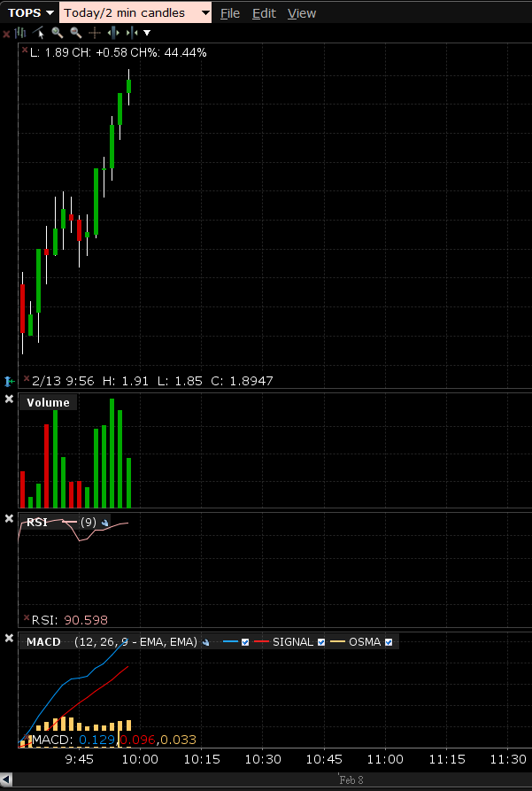Click the CH%: 44.44% text
532x791 pixels.
pyautogui.click(x=168, y=52)
